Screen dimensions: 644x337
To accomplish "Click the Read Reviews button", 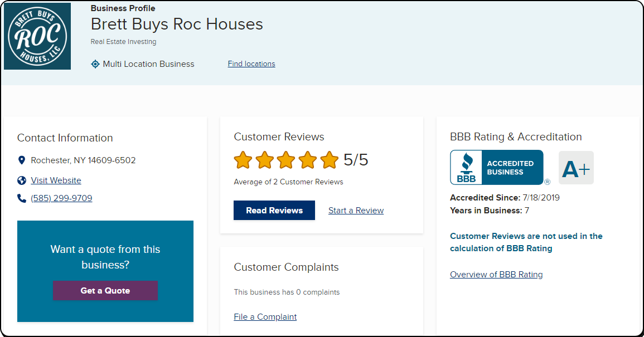I will pyautogui.click(x=274, y=210).
